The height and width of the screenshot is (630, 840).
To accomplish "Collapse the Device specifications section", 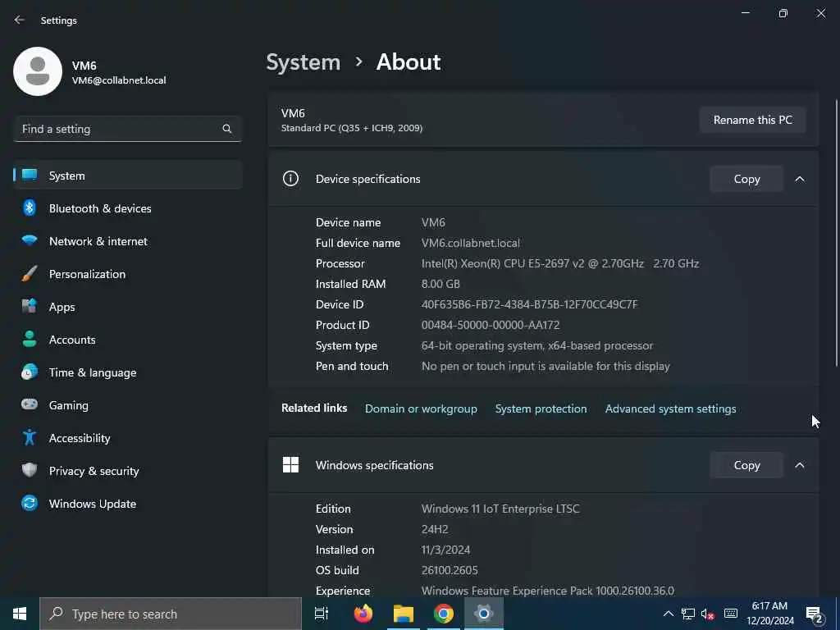I will (799, 179).
